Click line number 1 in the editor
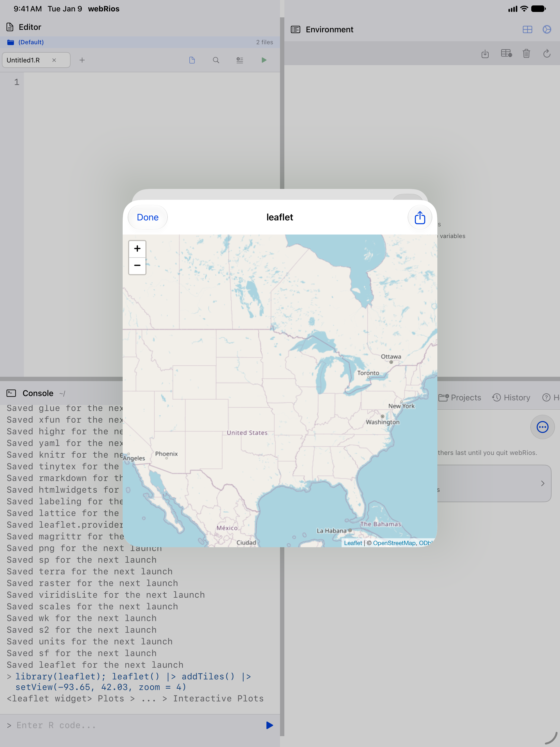Screen dimensions: 560x747 17,82
